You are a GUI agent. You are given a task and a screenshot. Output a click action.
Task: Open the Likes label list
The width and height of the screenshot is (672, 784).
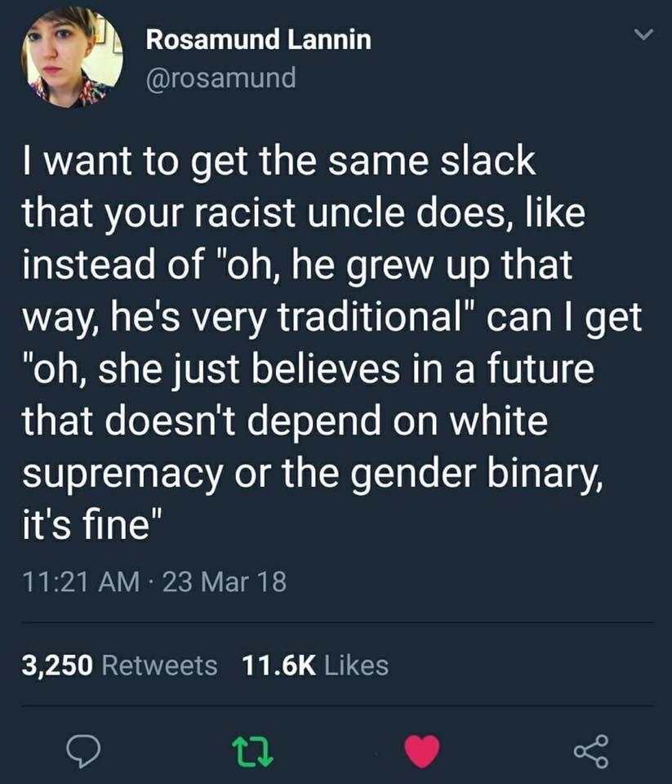click(357, 666)
